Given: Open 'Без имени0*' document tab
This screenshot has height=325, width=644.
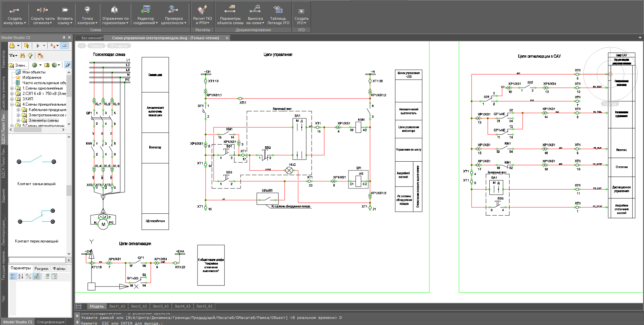Looking at the screenshot, I should tap(92, 38).
